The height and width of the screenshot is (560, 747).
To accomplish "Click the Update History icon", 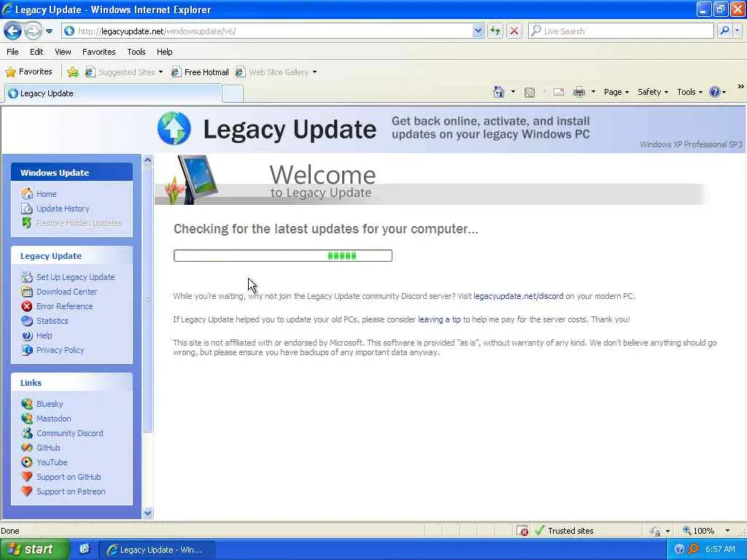I will 27,209.
